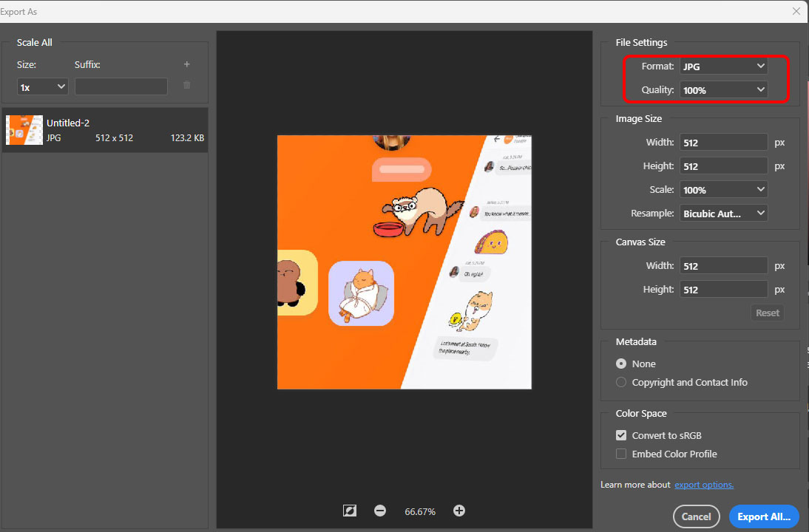Close the Export As dialog

pos(796,11)
